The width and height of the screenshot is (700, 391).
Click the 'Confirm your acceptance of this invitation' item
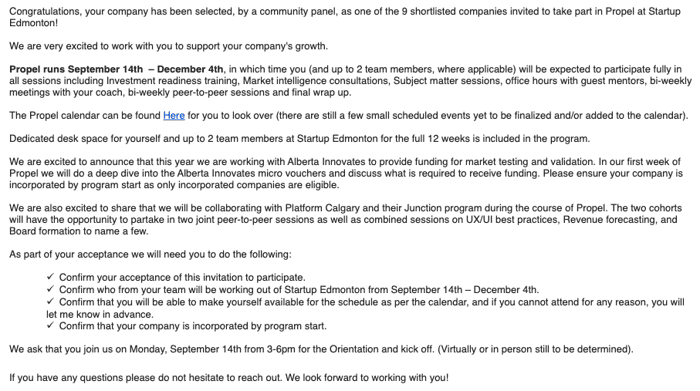[182, 278]
